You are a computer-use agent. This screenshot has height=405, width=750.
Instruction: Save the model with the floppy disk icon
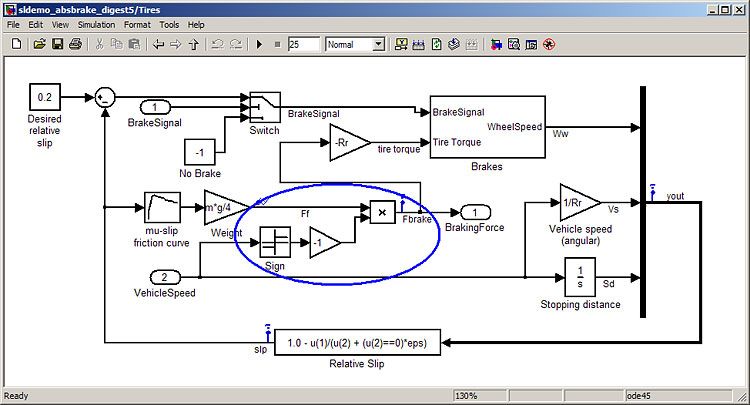tap(58, 45)
